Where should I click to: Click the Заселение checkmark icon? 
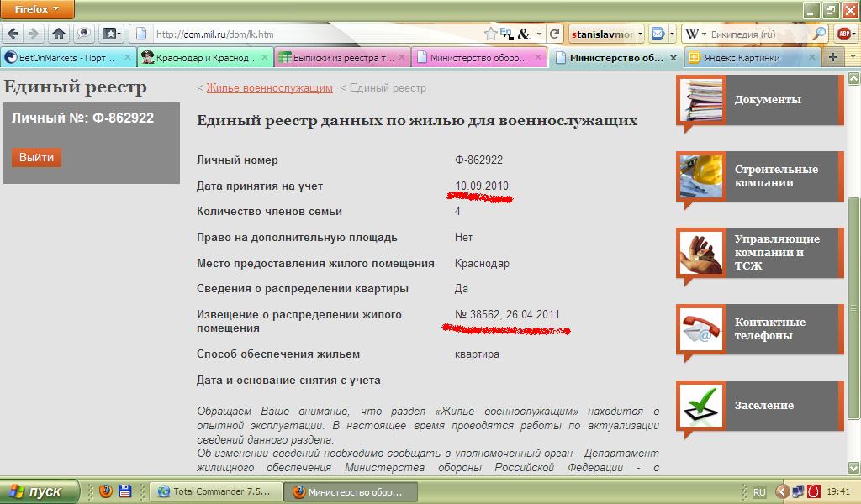(x=700, y=406)
